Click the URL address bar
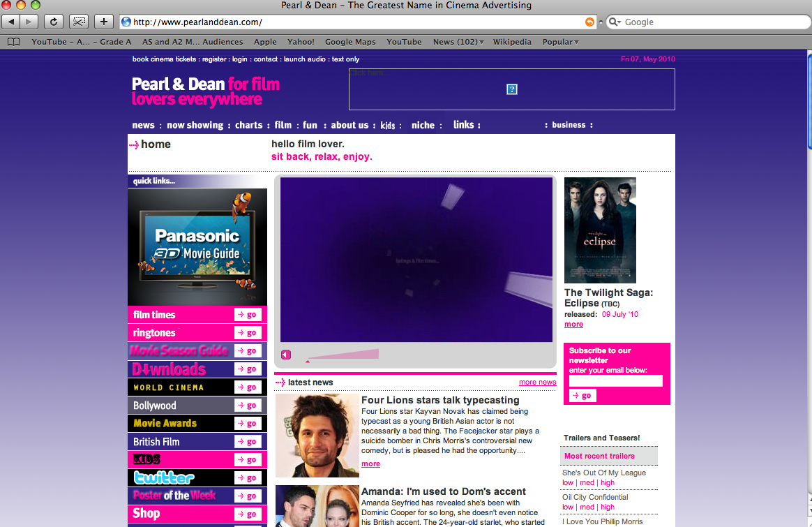812x527 pixels. 357,22
